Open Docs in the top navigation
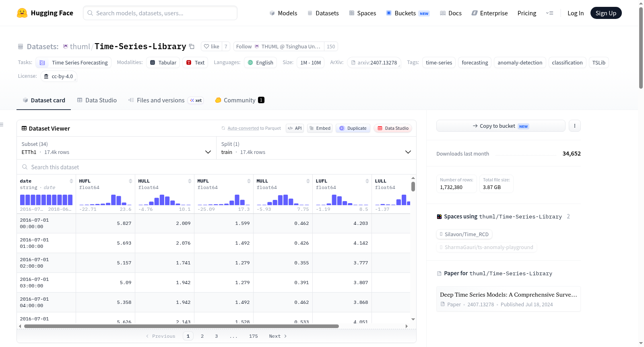The width and height of the screenshot is (644, 347). [x=451, y=13]
